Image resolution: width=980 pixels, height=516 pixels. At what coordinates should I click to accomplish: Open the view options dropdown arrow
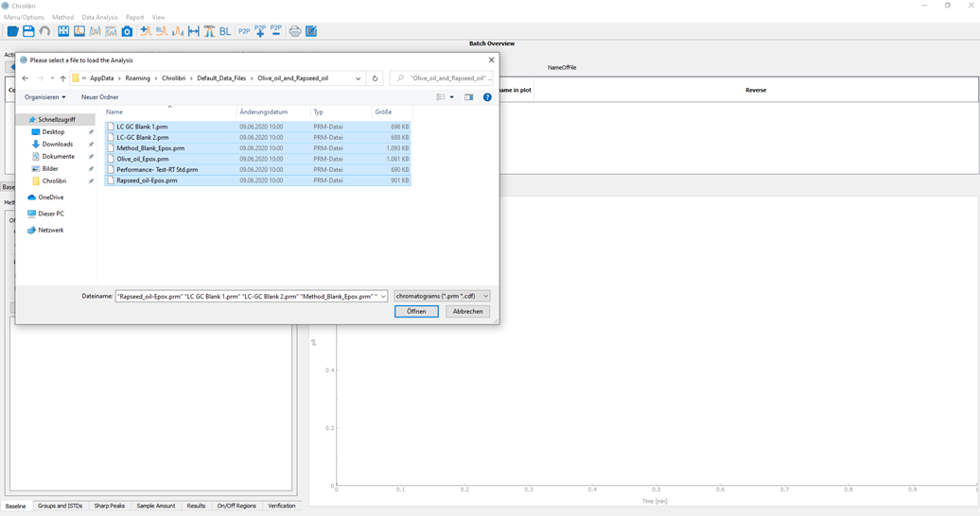coord(452,96)
